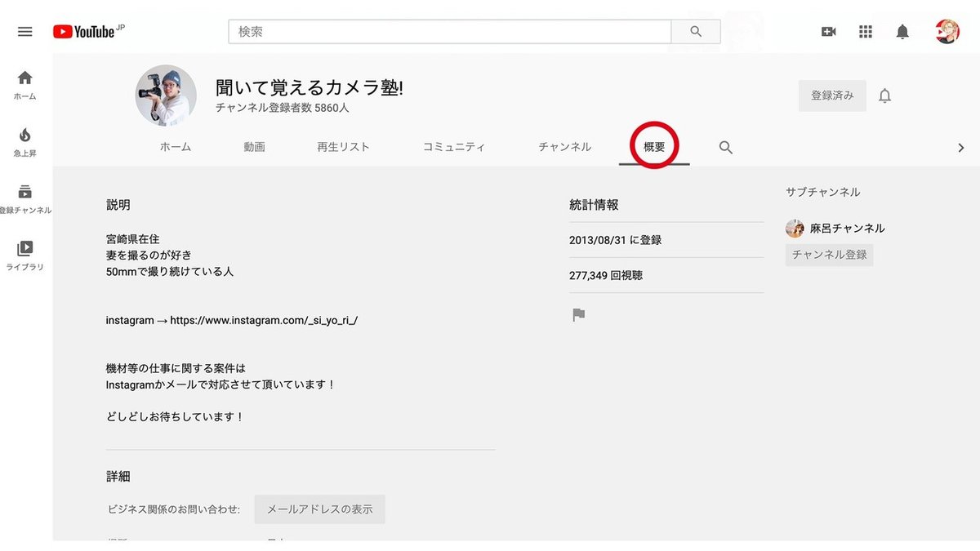Click the search magnifier inside the channel tabs
980x551 pixels.
click(725, 148)
